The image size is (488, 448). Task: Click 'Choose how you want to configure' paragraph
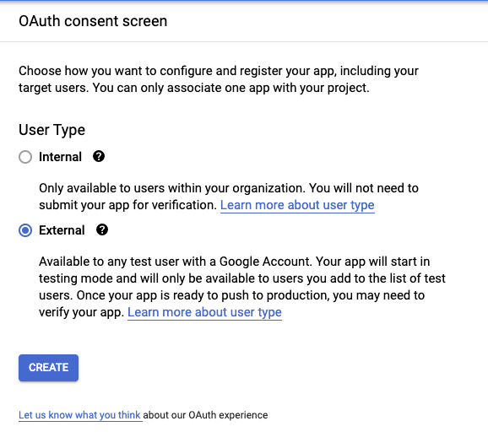click(x=219, y=79)
